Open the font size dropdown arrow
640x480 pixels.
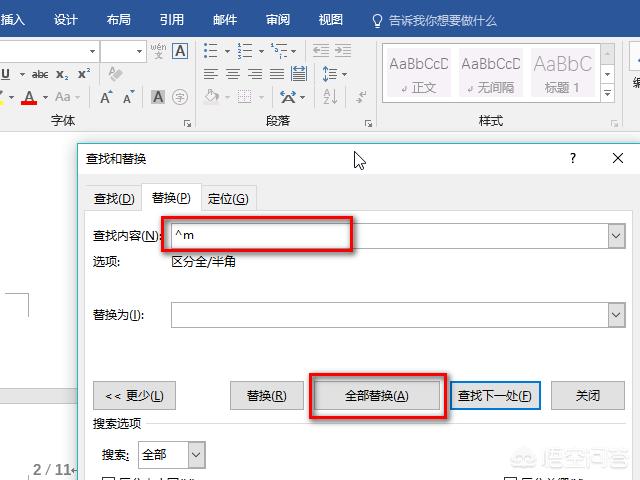point(139,51)
